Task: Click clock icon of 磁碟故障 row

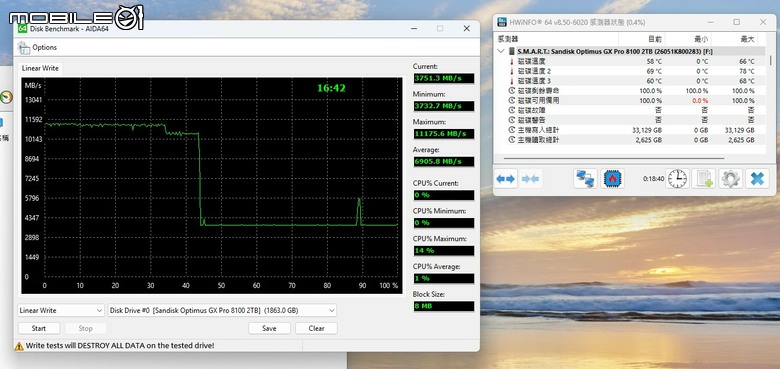Action: 512,110
